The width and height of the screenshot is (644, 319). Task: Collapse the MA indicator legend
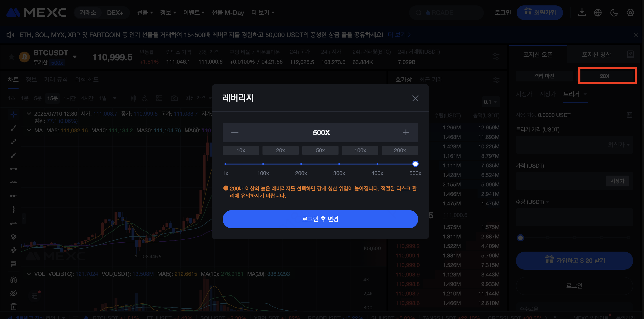pyautogui.click(x=29, y=130)
